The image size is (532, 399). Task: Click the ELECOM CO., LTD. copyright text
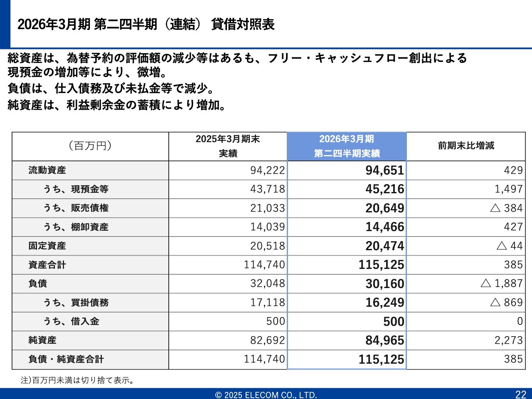tap(266, 395)
